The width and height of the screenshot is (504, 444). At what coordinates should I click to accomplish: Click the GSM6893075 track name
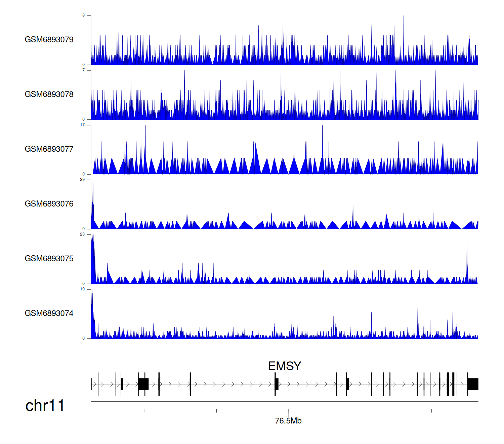[49, 259]
